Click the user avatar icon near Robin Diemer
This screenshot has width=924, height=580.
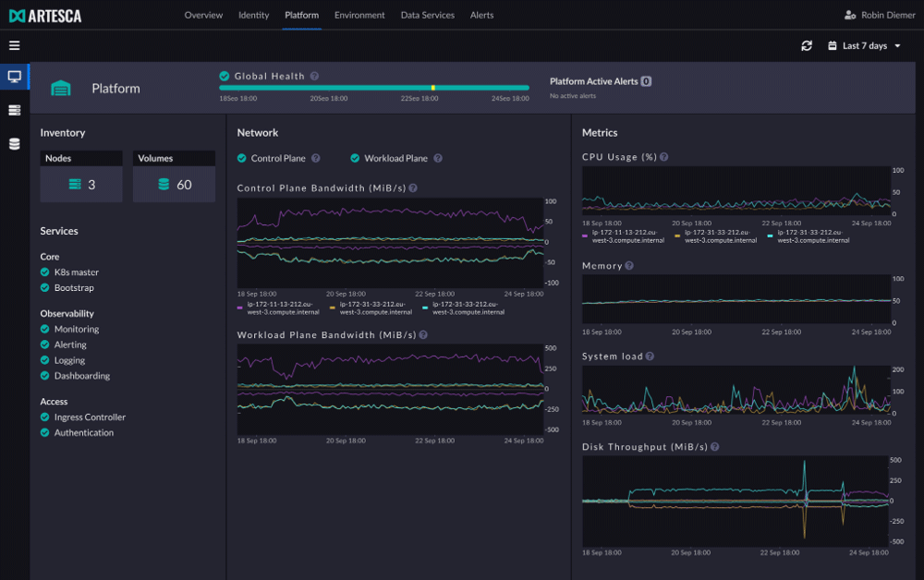click(x=850, y=16)
